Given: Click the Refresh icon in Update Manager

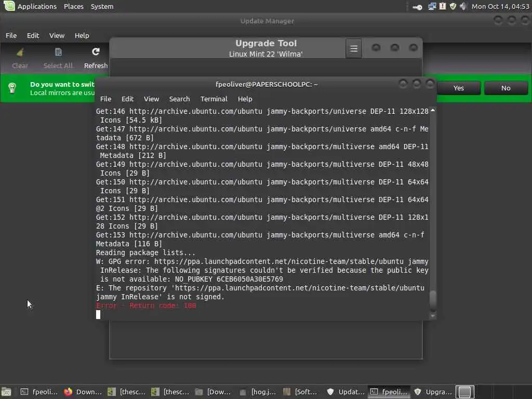Looking at the screenshot, I should 96,51.
